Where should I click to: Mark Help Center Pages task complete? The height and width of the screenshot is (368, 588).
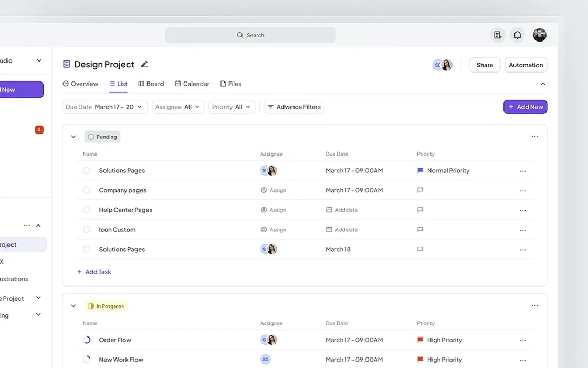[87, 210]
